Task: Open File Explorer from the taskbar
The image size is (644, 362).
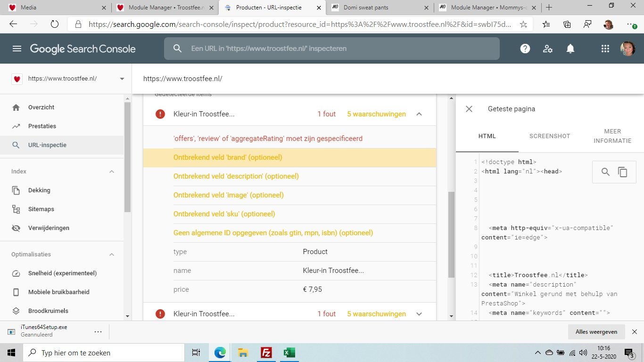Action: pyautogui.click(x=243, y=353)
